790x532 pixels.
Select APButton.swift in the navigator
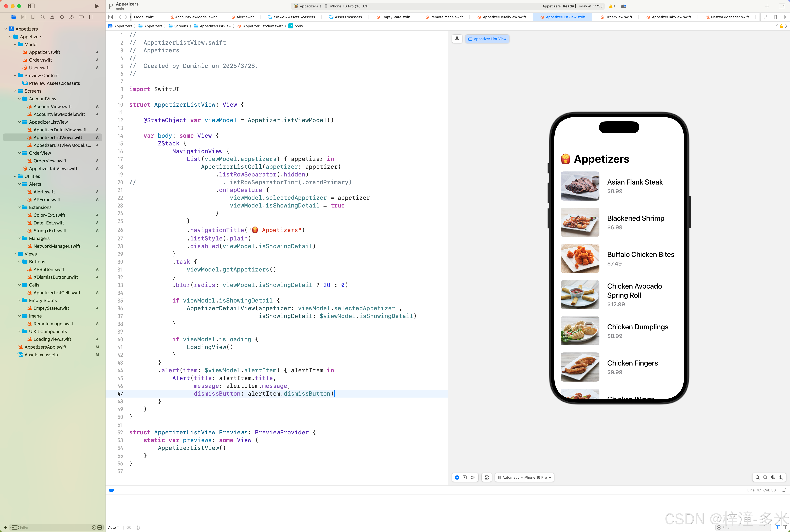[49, 269]
